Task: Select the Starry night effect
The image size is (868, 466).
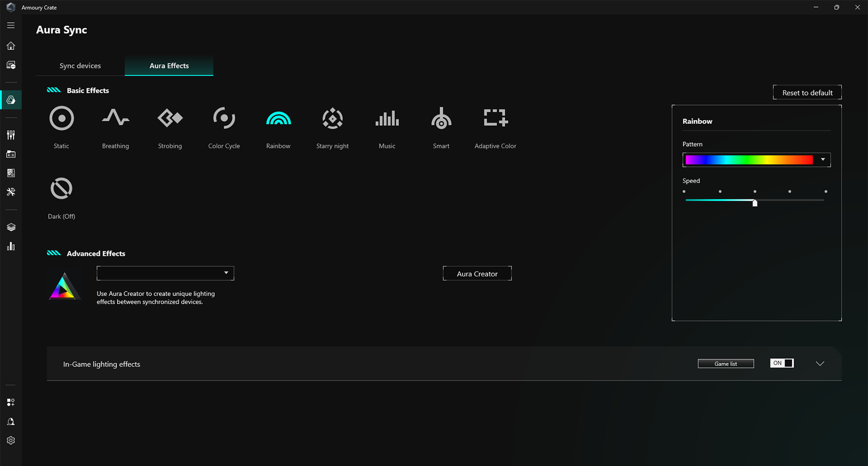Action: click(x=332, y=119)
